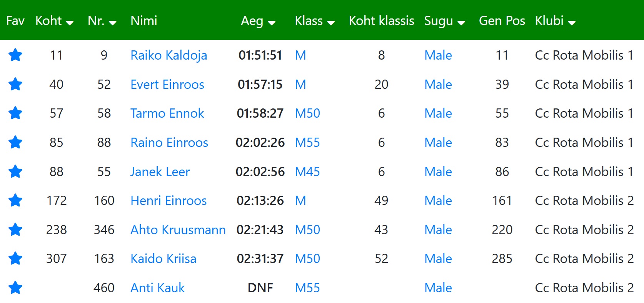Toggle favorite star for Raiko Kaldoja
The width and height of the screenshot is (644, 303).
tap(15, 55)
